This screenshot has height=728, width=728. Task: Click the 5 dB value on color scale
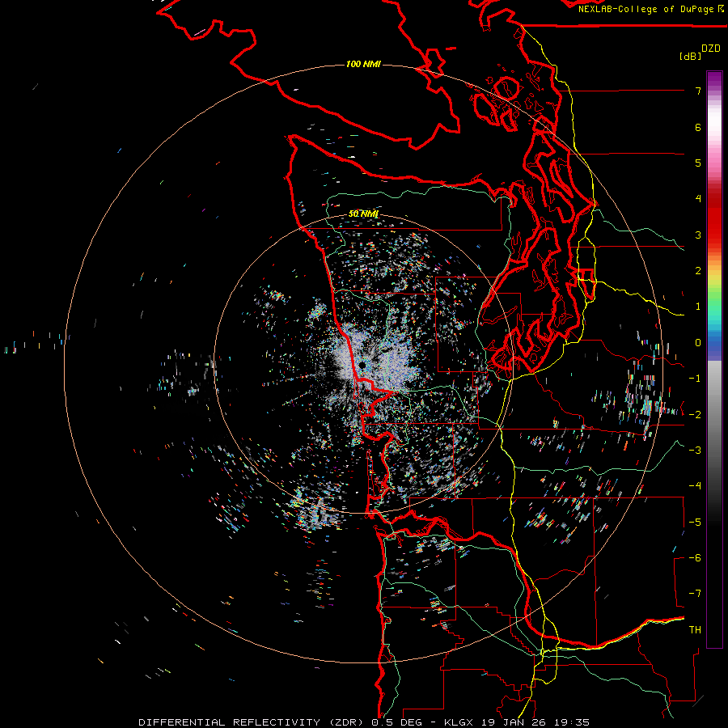698,163
